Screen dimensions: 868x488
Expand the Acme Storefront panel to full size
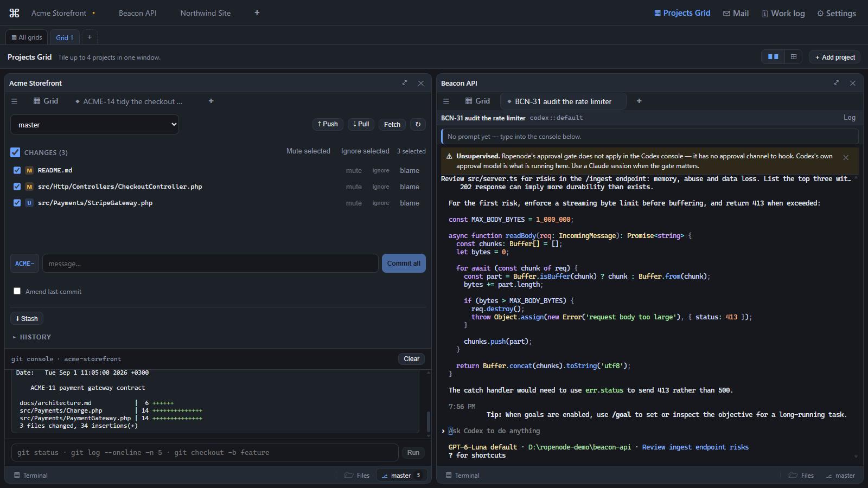(x=405, y=83)
